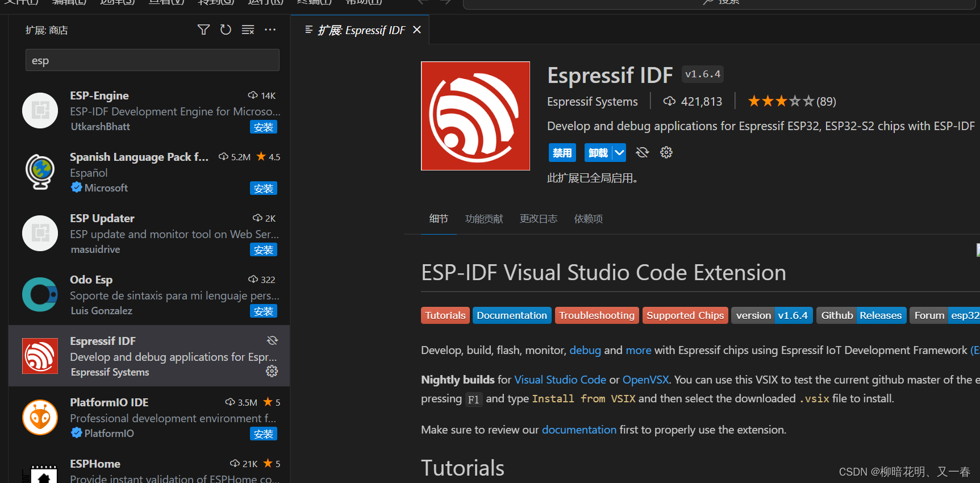Image resolution: width=980 pixels, height=483 pixels.
Task: Uninstall extension with the 卸载 button
Action: [x=598, y=152]
